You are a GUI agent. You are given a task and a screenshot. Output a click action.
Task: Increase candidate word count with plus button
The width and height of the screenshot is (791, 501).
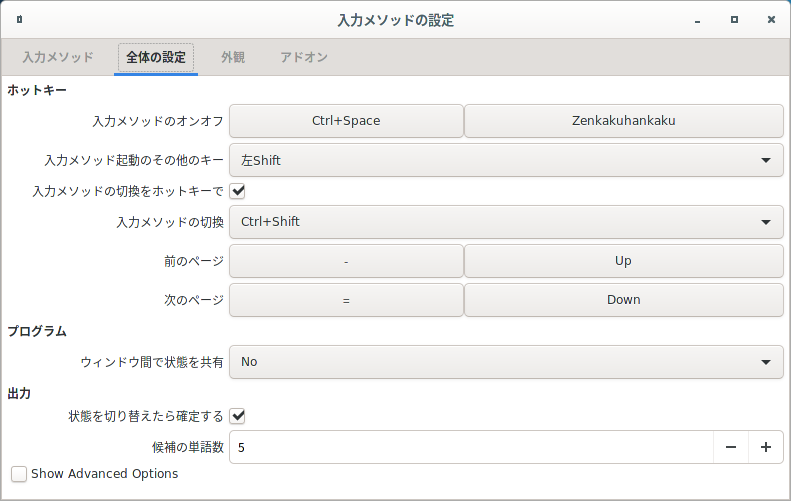click(766, 447)
